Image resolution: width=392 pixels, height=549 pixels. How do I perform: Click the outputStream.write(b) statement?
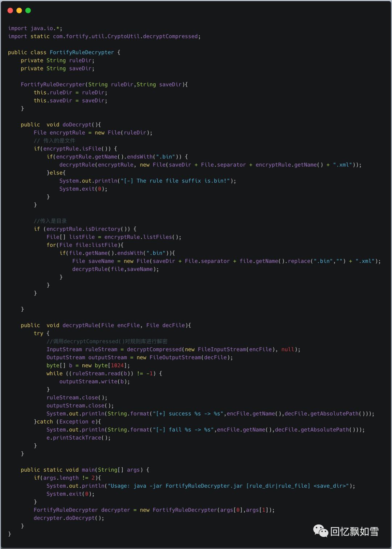point(94,382)
